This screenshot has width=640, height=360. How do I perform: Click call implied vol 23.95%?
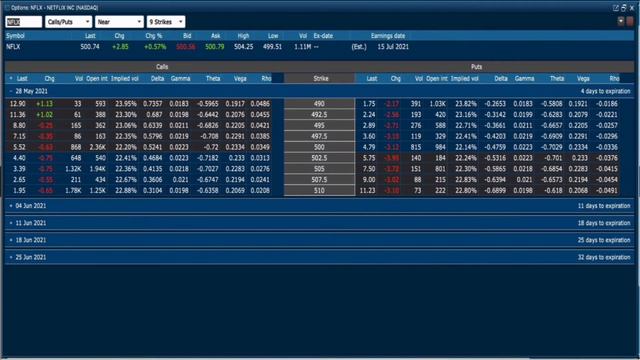click(126, 104)
